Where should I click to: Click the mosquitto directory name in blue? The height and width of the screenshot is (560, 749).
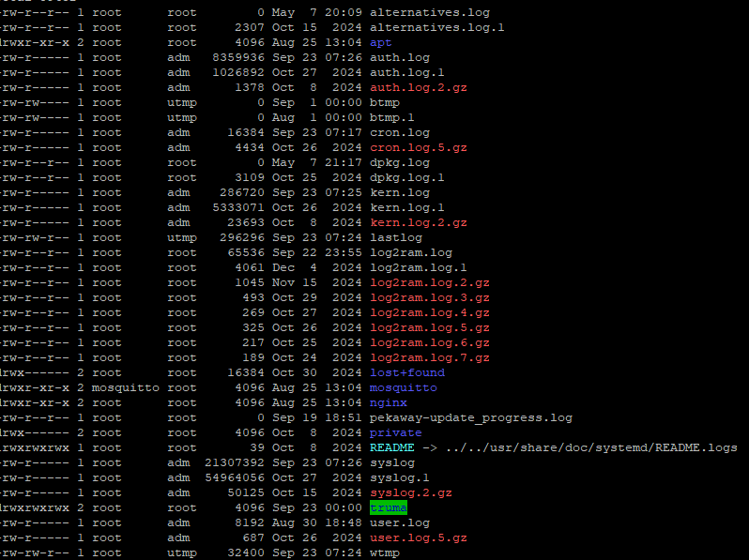tap(403, 387)
